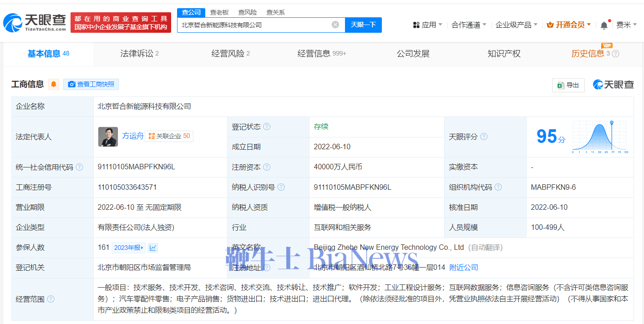Switch to the 查老板 search tab
This screenshot has width=644, height=324.
[219, 12]
